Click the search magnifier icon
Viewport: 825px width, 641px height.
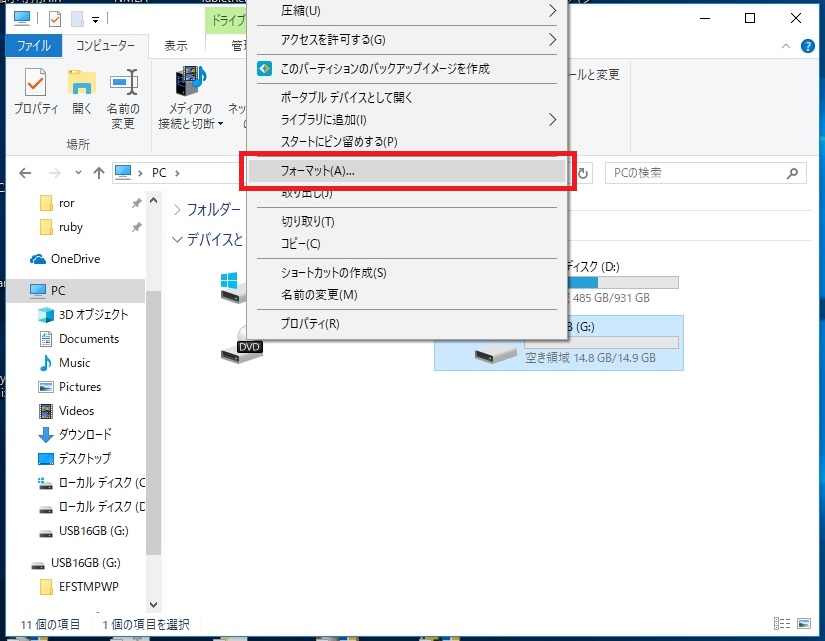click(792, 173)
